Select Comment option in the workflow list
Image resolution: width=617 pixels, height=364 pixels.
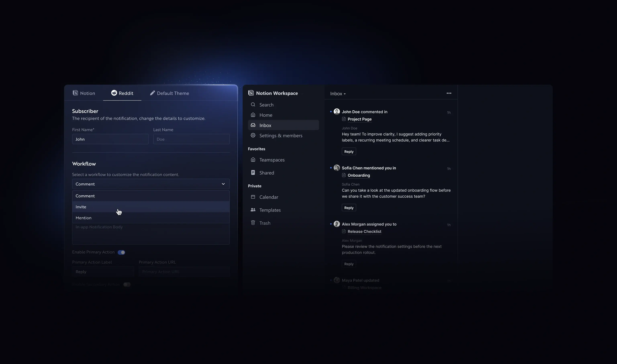pos(151,196)
